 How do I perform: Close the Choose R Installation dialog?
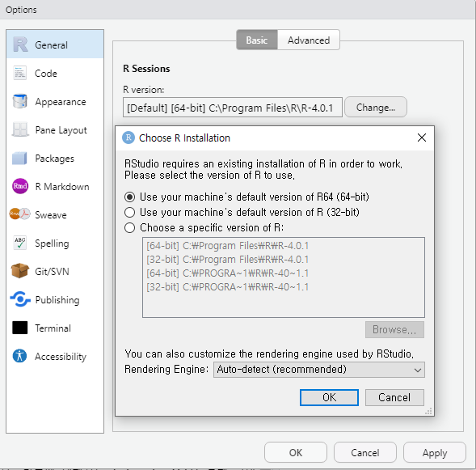coord(422,138)
